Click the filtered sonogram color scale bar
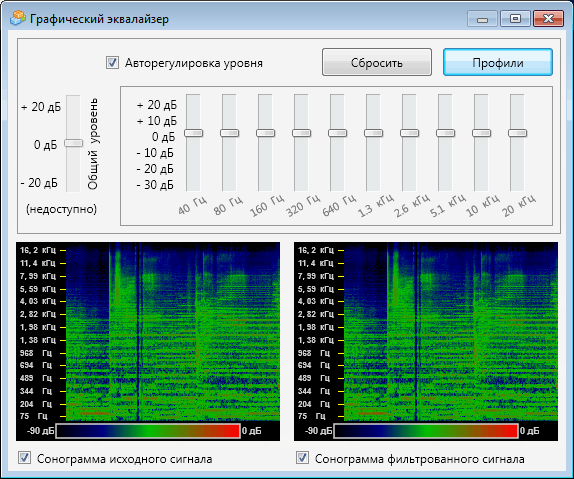Viewport: 574px width, 479px height. pyautogui.click(x=426, y=431)
